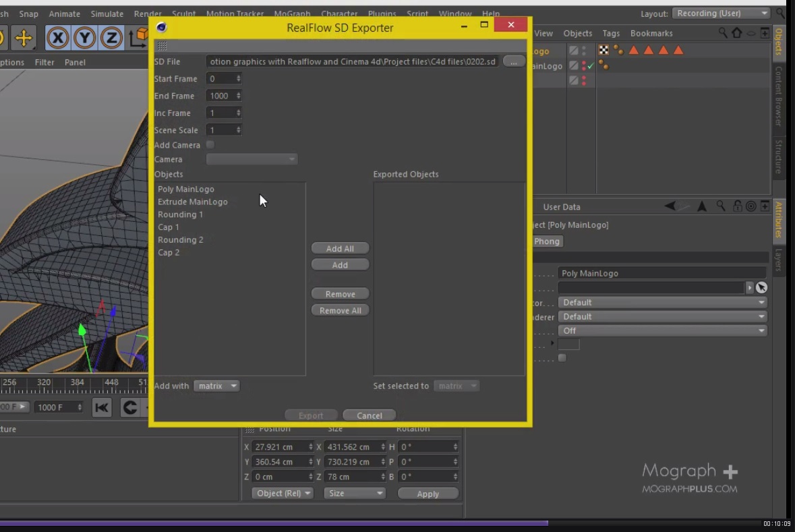Open new Attribute Manager panel
This screenshot has height=532, width=795.
pyautogui.click(x=765, y=206)
